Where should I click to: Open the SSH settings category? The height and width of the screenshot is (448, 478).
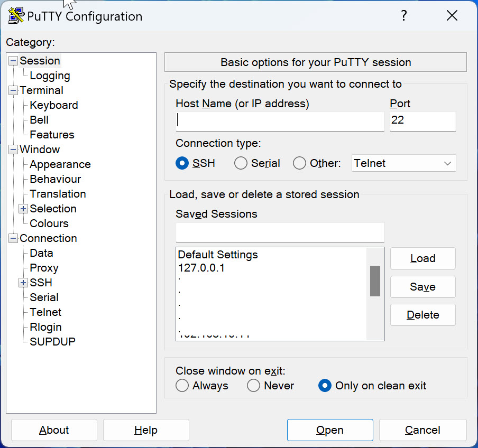pos(41,283)
